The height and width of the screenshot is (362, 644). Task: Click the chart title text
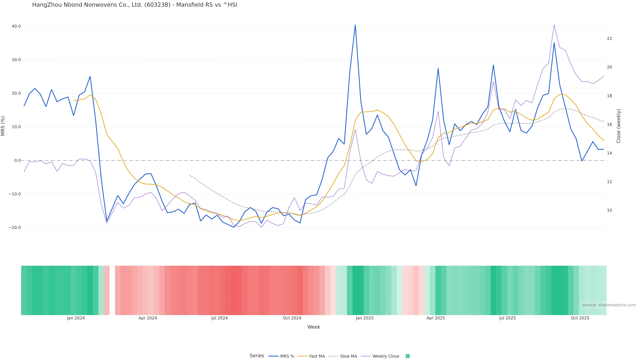[x=135, y=5]
